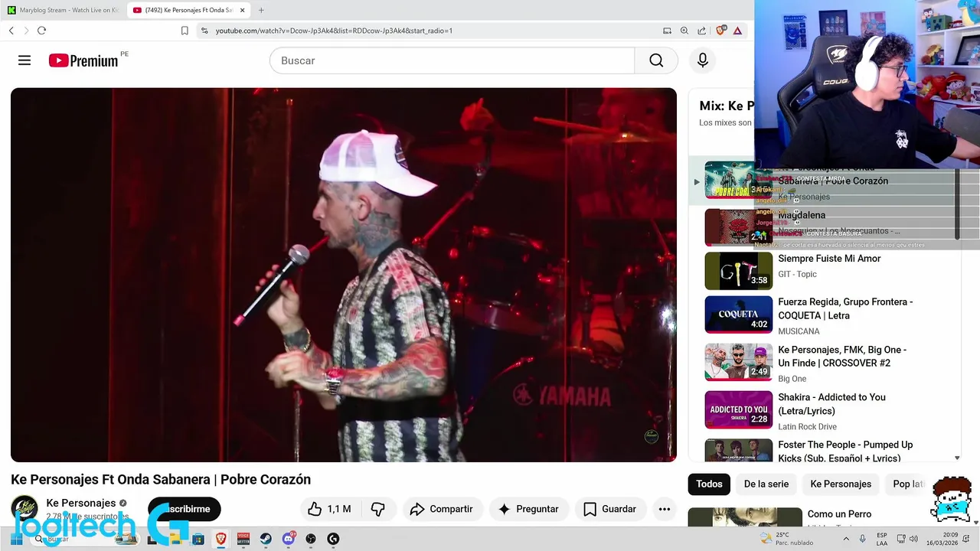Go back in browser history
This screenshot has width=980, height=551.
[11, 31]
